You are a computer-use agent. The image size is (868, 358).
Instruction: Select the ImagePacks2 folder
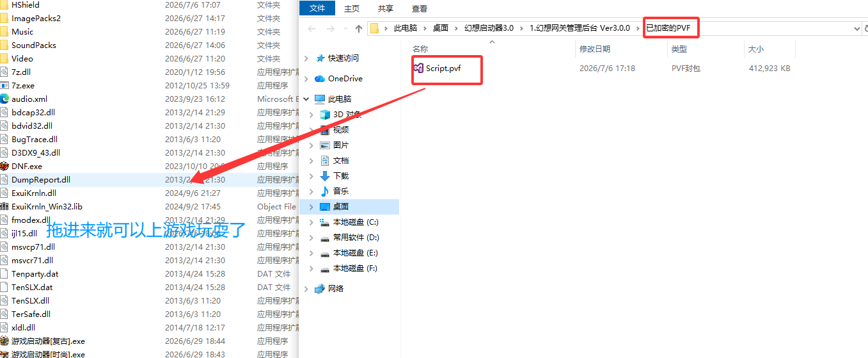[x=36, y=18]
